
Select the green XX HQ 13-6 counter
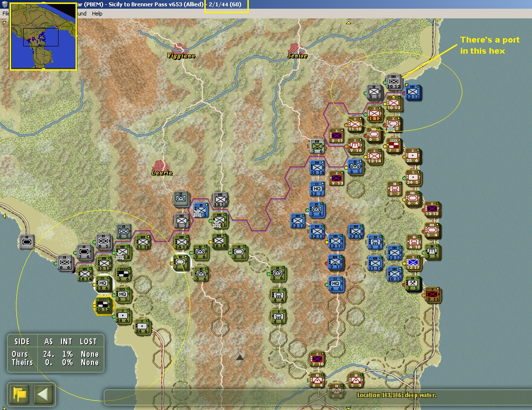pos(103,284)
